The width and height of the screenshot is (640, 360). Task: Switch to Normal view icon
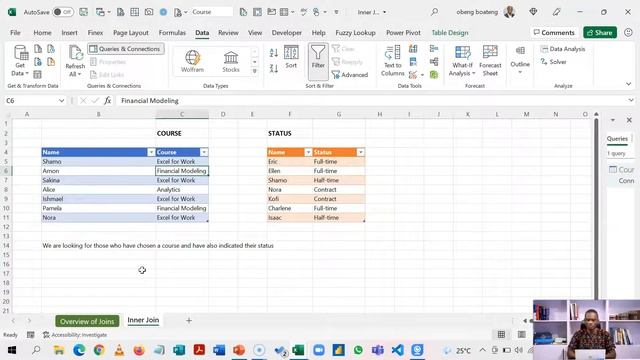pyautogui.click(x=501, y=335)
